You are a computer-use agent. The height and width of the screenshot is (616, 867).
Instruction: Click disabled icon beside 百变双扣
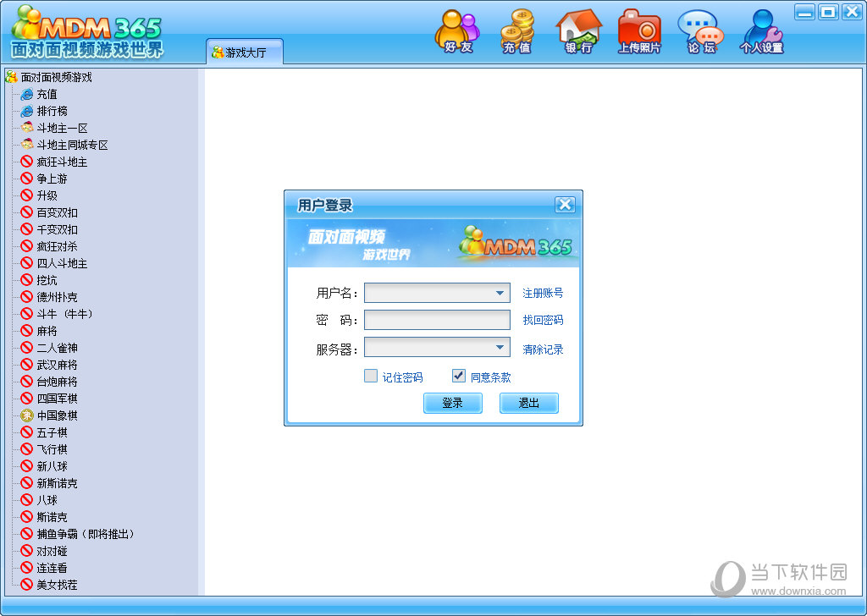pos(27,212)
